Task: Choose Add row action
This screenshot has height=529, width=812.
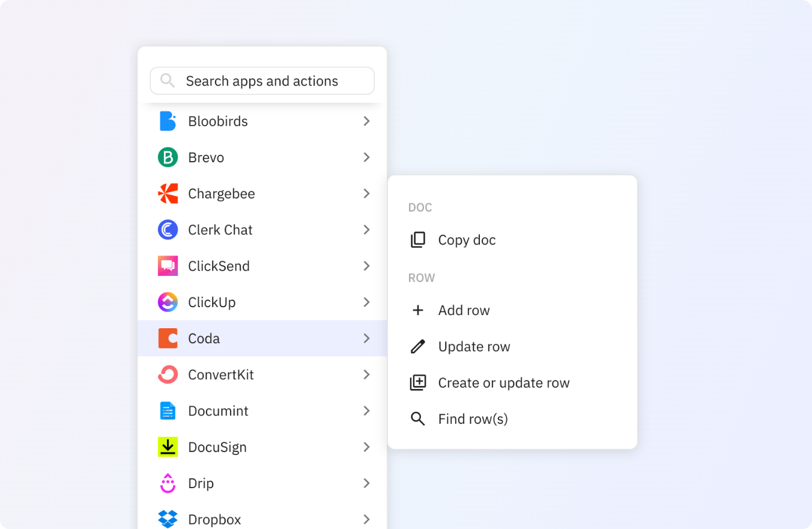Action: click(464, 310)
